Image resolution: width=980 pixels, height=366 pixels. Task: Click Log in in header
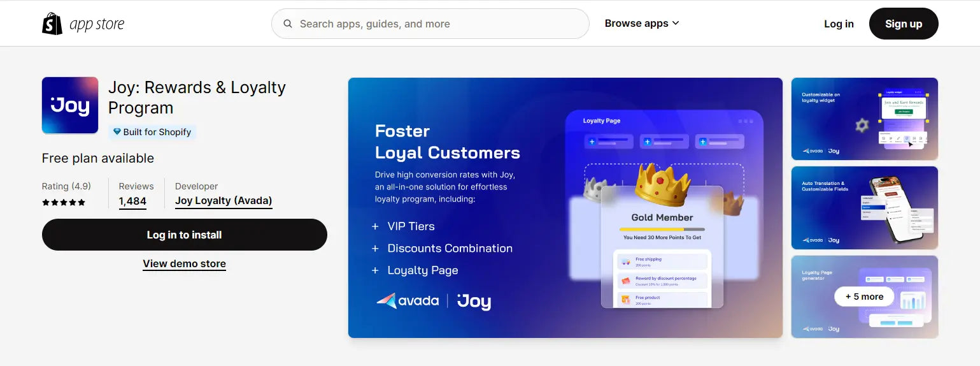(x=839, y=24)
